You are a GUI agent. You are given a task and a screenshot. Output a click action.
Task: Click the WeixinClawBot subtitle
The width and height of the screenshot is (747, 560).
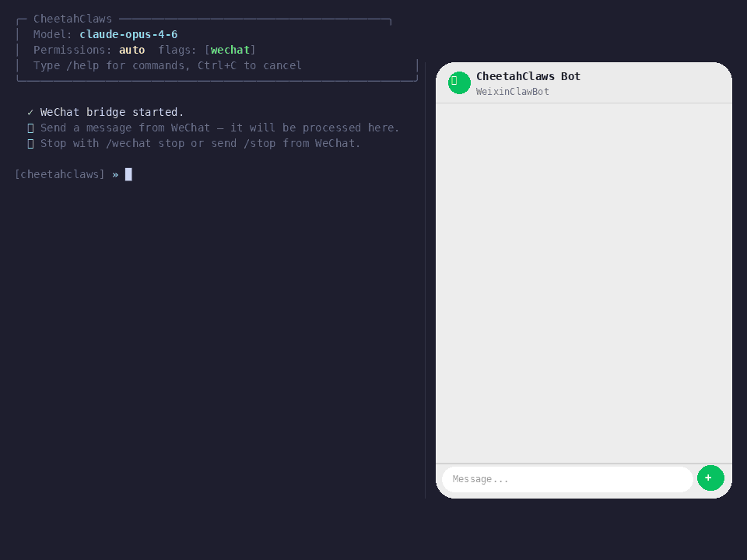[512, 92]
